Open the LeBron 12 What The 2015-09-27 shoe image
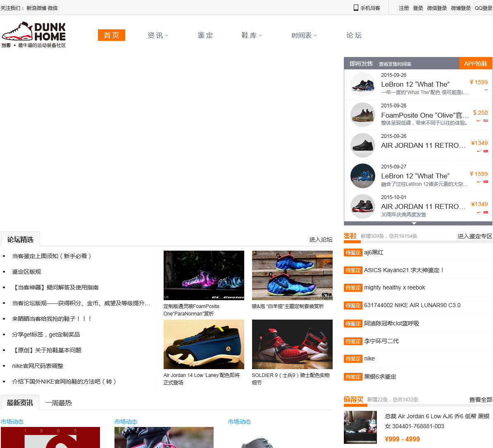 tap(363, 175)
